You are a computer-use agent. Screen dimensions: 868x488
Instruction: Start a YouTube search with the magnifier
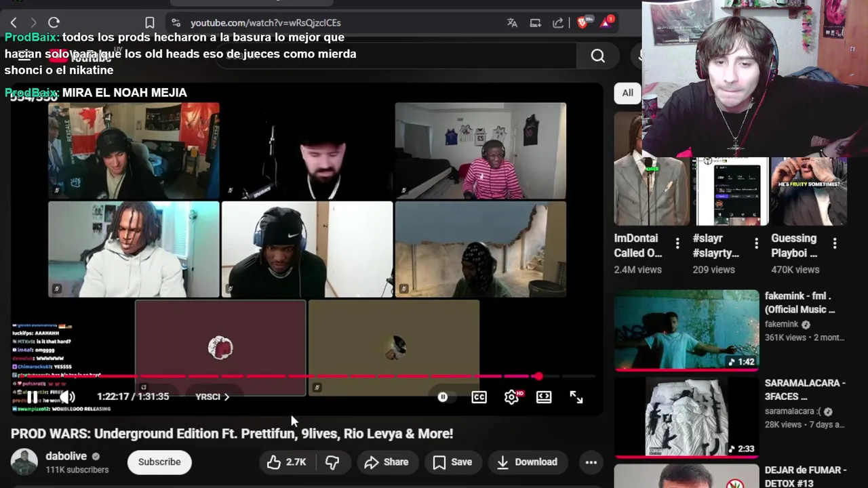point(597,56)
